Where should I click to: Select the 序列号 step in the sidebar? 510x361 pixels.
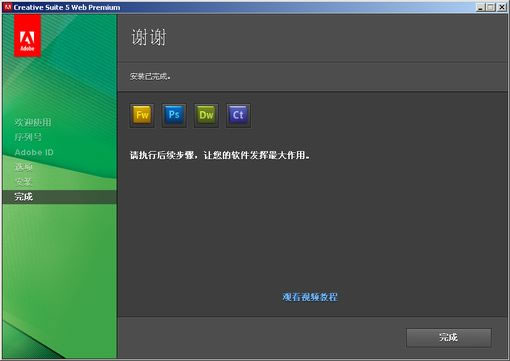coord(28,137)
